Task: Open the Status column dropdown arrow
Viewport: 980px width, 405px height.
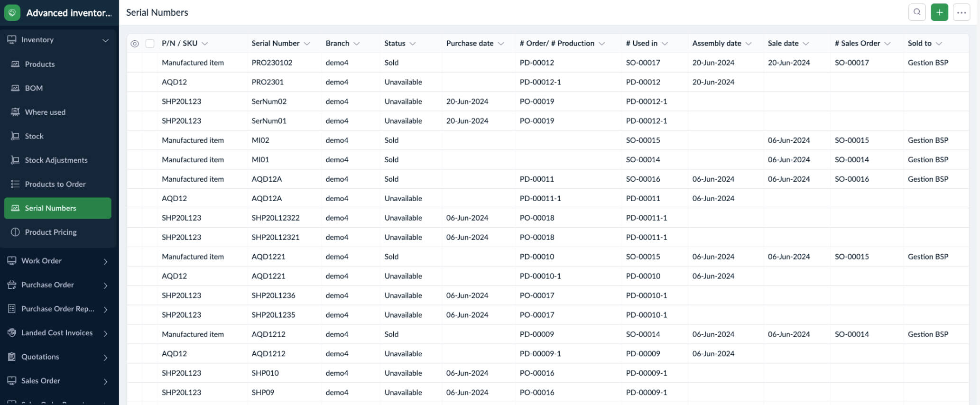Action: (x=413, y=44)
